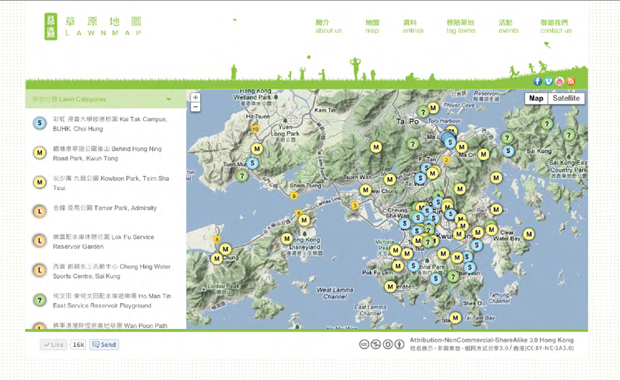Viewport: 620px width, 380px height.
Task: Click the Creative Commons CC license icon
Action: 364,344
